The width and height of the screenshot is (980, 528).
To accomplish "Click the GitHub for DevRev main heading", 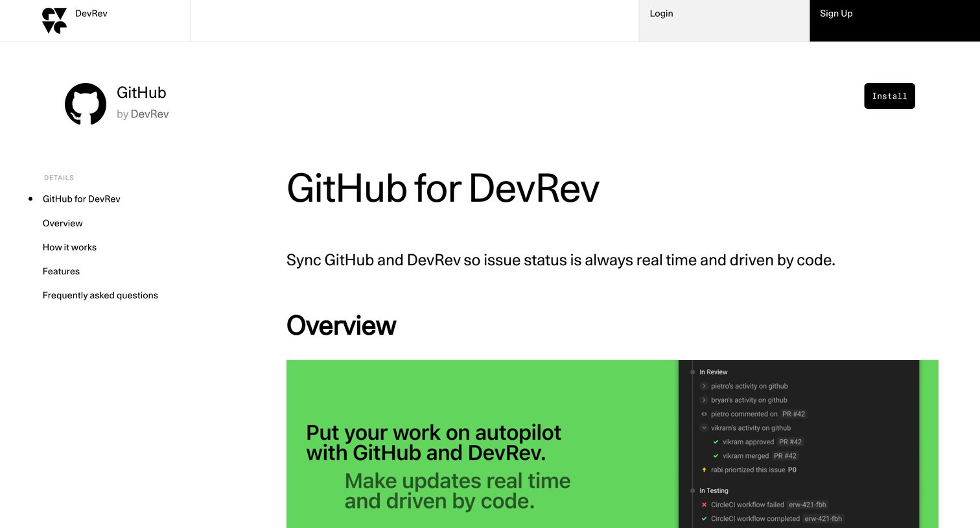I will (x=443, y=189).
